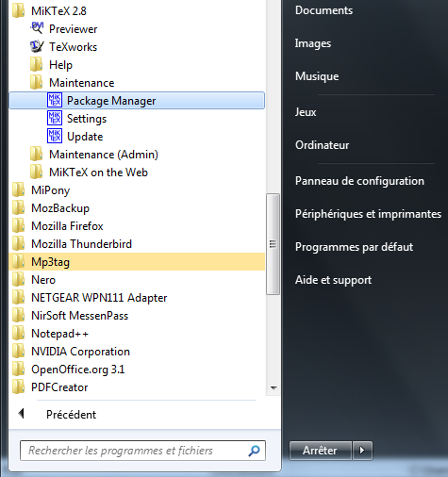Screen dimensions: 448x477
Task: Expand MiKTeX on the Web folder
Action: [x=137, y=172]
